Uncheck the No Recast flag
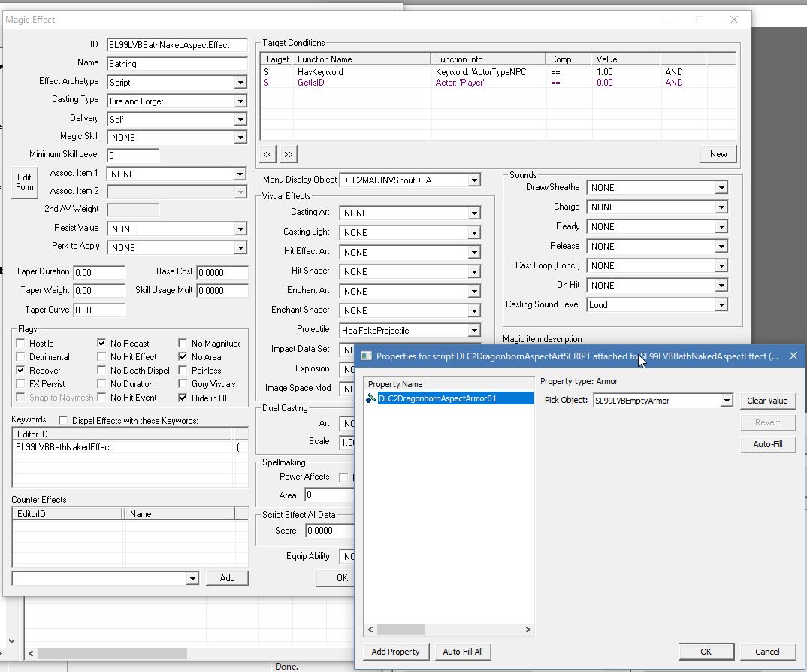 point(102,344)
